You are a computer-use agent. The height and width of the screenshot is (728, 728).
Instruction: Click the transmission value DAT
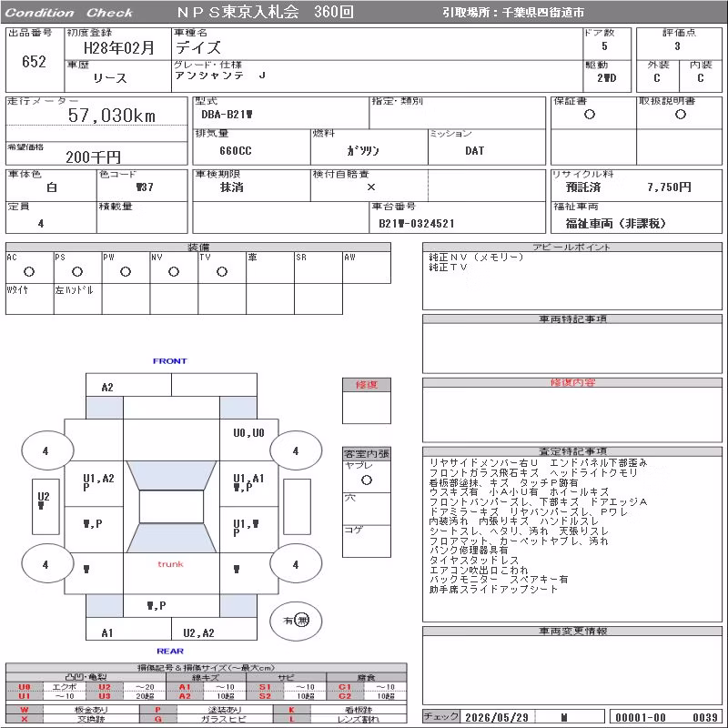click(x=474, y=150)
